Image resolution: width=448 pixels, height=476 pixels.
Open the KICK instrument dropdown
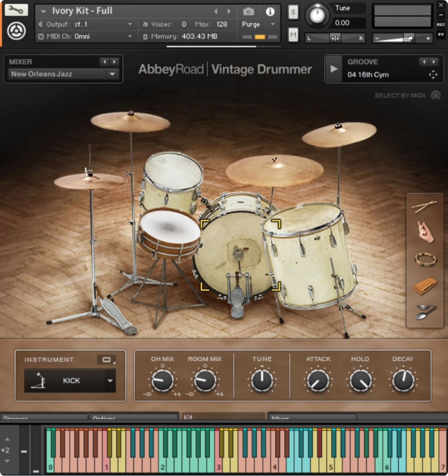[x=70, y=381]
